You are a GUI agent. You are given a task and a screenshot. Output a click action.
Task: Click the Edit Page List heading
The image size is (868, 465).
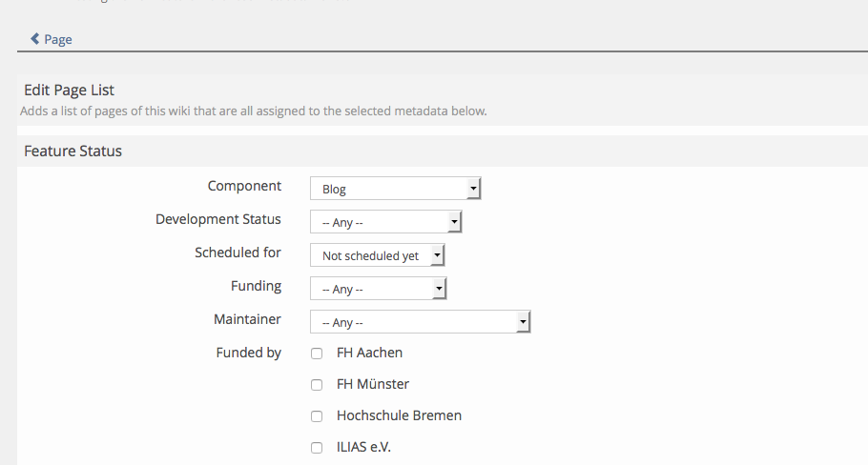[69, 90]
